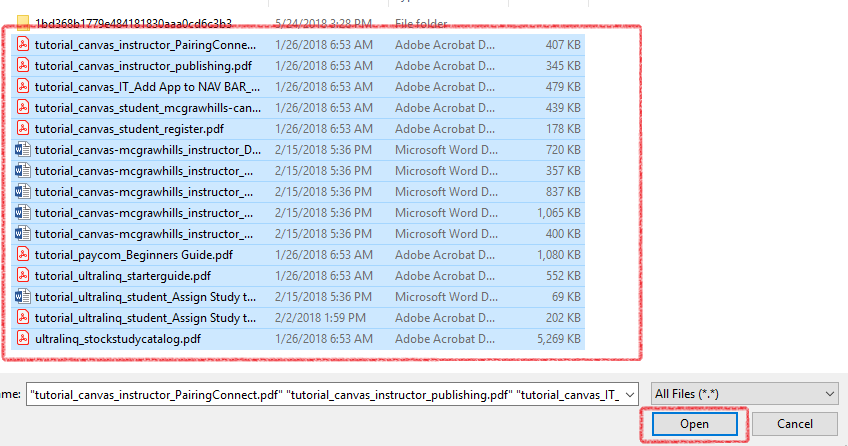Viewport: 848px width, 446px height.
Task: Click the Adobe Acrobat D... type in 202 KB row
Action: click(x=445, y=318)
